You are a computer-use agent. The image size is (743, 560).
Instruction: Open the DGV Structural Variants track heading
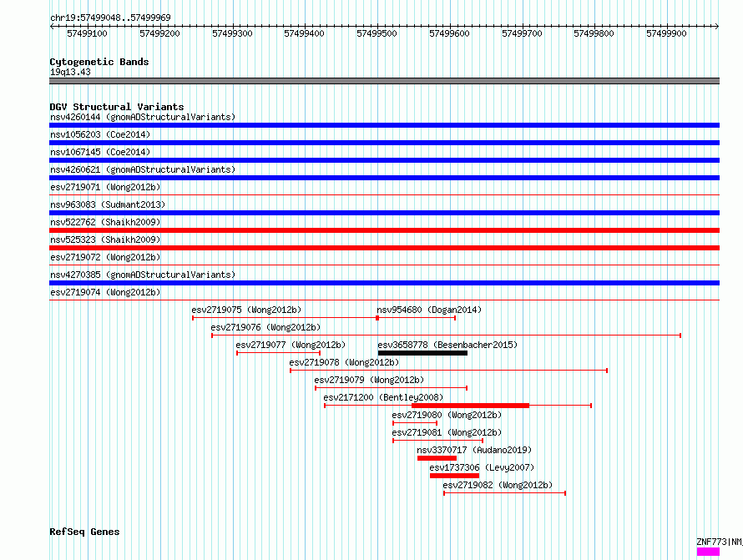click(x=117, y=107)
